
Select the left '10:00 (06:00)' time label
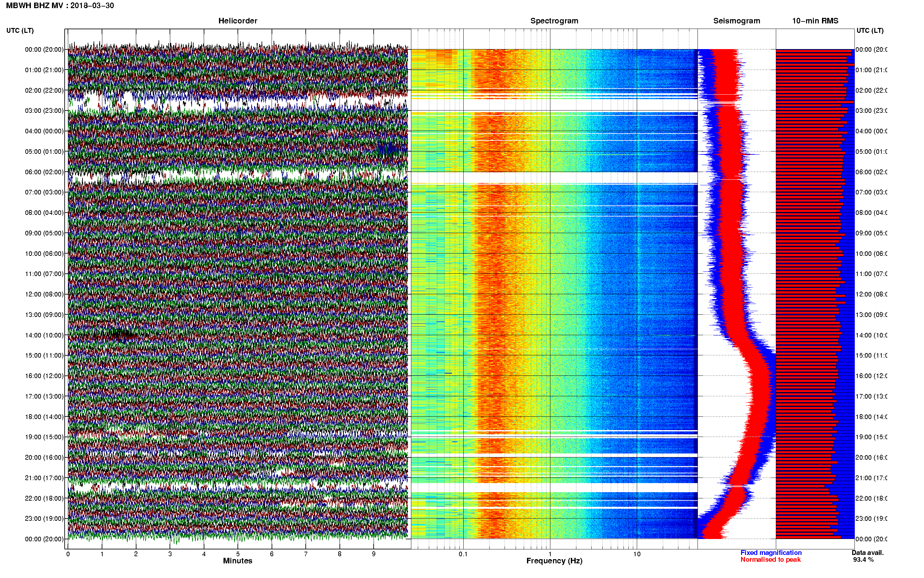click(44, 254)
